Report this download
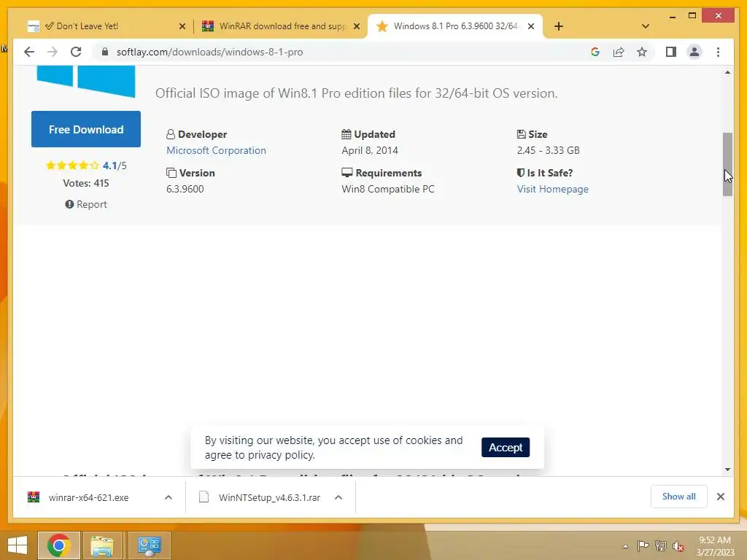The width and height of the screenshot is (747, 560). click(x=86, y=204)
